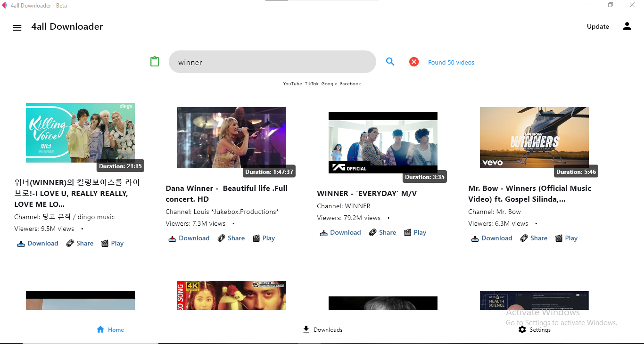The image size is (644, 344).
Task: Click the clipboard paste icon
Action: point(155,62)
